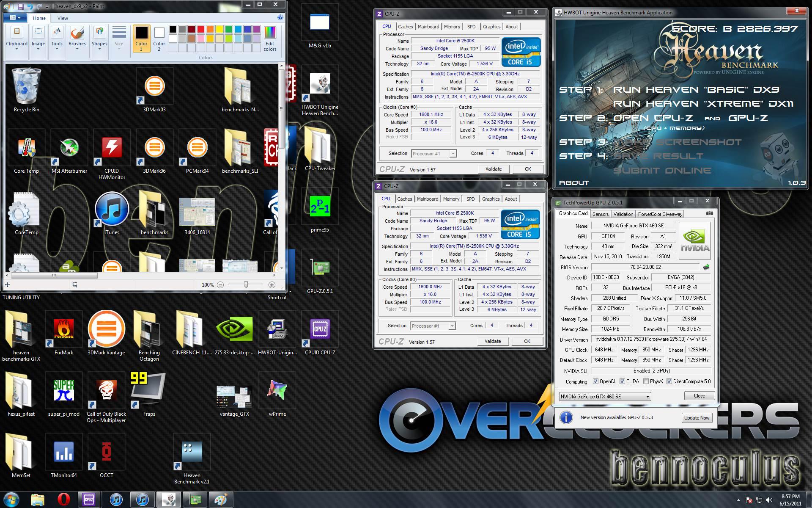812x508 pixels.
Task: Show hidden system tray icons arrow
Action: 738,500
